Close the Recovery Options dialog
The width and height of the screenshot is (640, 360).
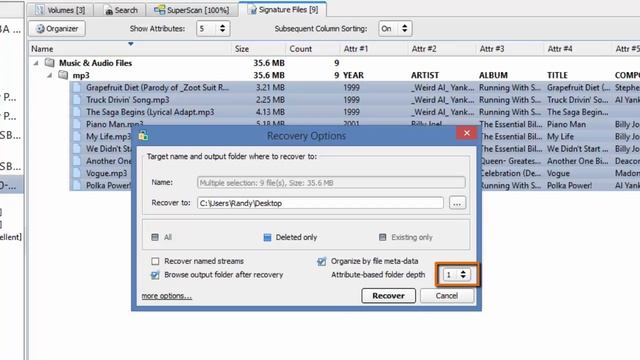pos(467,133)
